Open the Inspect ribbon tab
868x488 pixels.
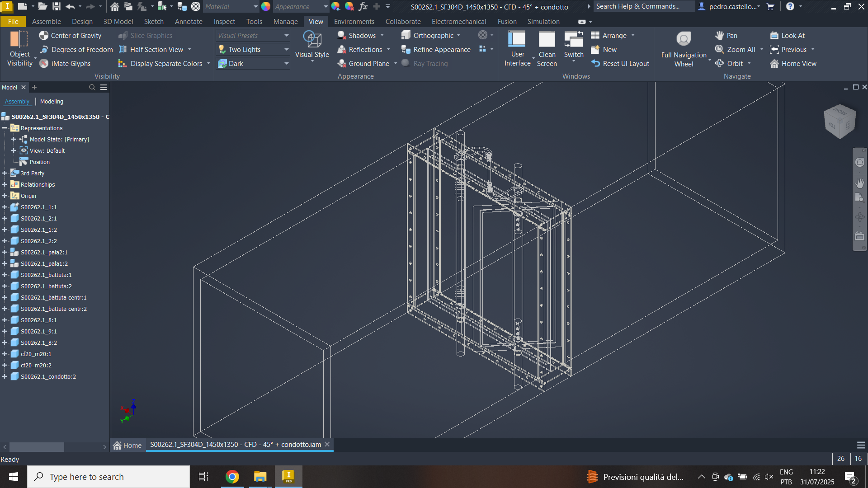(x=224, y=21)
